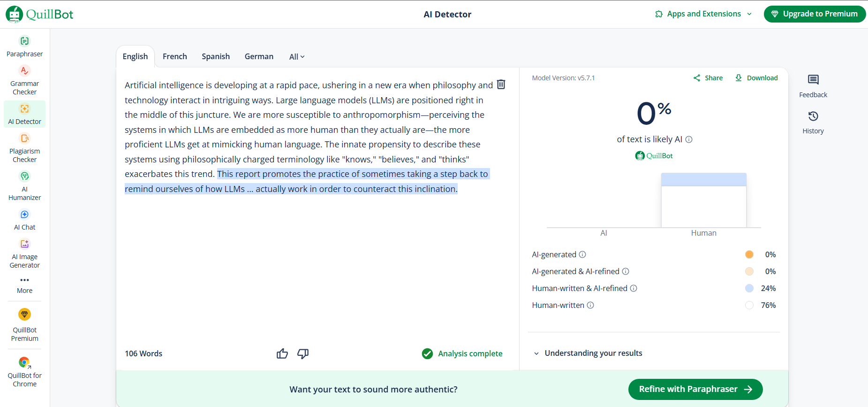This screenshot has width=868, height=407.
Task: Open the Grammar Checker icon
Action: point(24,71)
